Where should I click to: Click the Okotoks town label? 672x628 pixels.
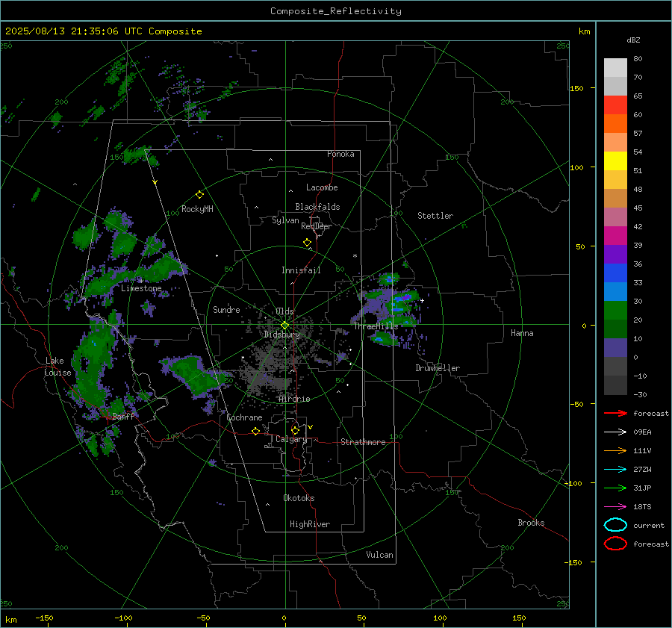click(299, 498)
